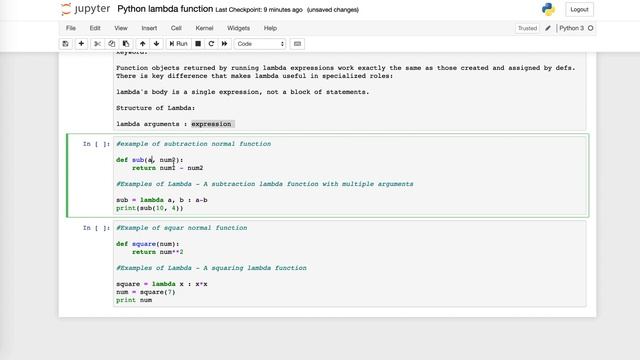Click "square = lambda x : x*x" line
This screenshot has width=640, height=360.
click(x=162, y=284)
